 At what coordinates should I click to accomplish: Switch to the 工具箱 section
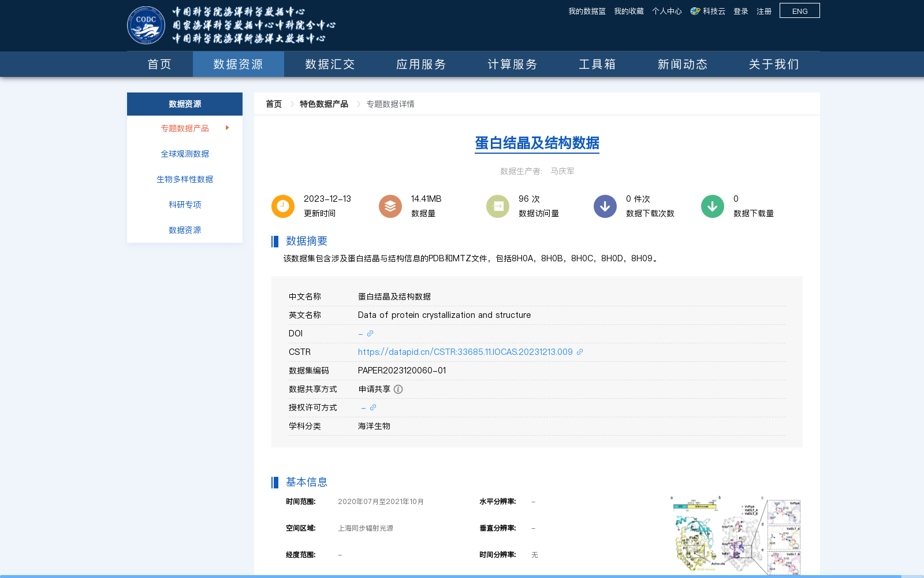pyautogui.click(x=598, y=64)
